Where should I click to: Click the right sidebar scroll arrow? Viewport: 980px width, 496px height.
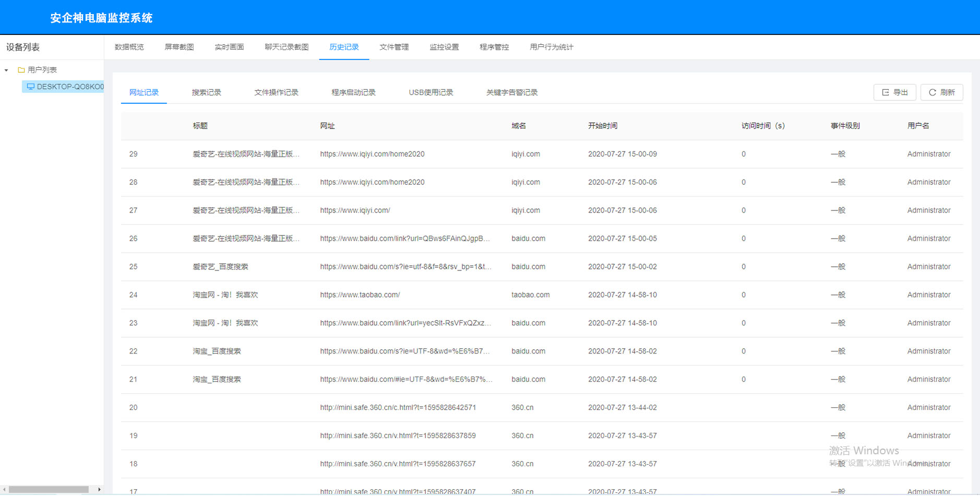pyautogui.click(x=99, y=490)
